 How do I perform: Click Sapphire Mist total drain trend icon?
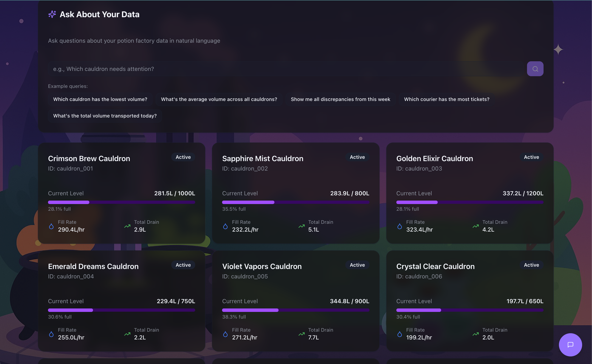(301, 226)
